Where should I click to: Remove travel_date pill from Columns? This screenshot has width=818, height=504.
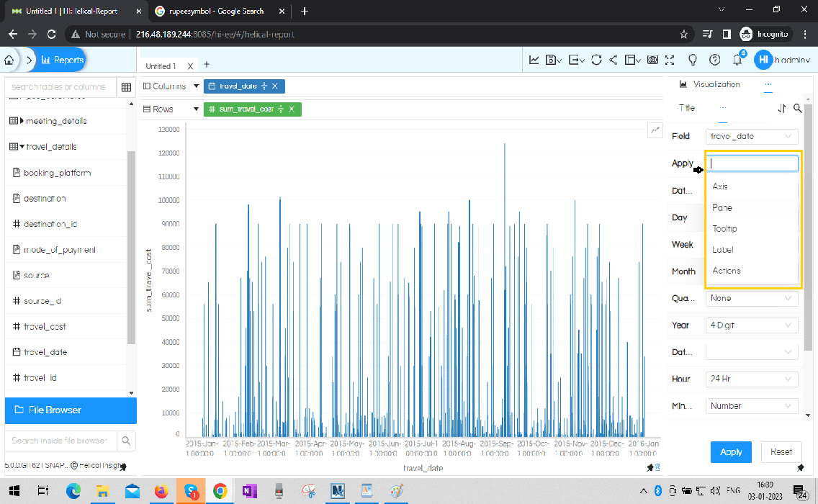pyautogui.click(x=275, y=86)
